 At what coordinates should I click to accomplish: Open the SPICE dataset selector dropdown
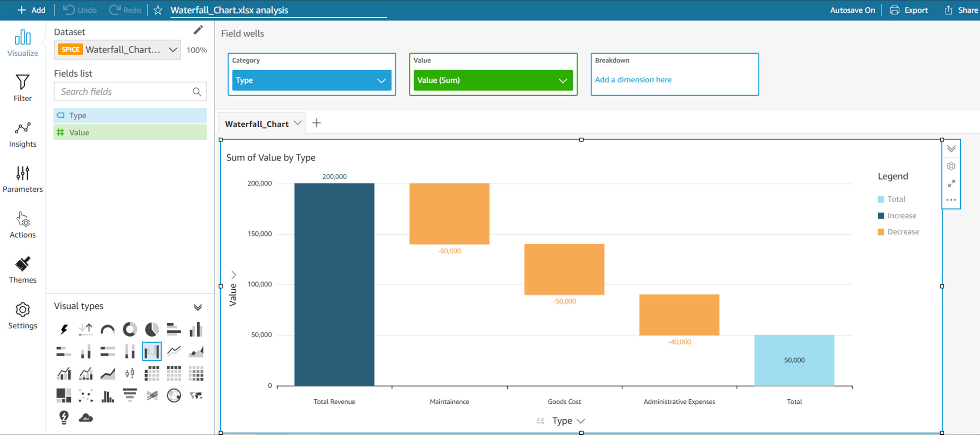[x=173, y=50]
